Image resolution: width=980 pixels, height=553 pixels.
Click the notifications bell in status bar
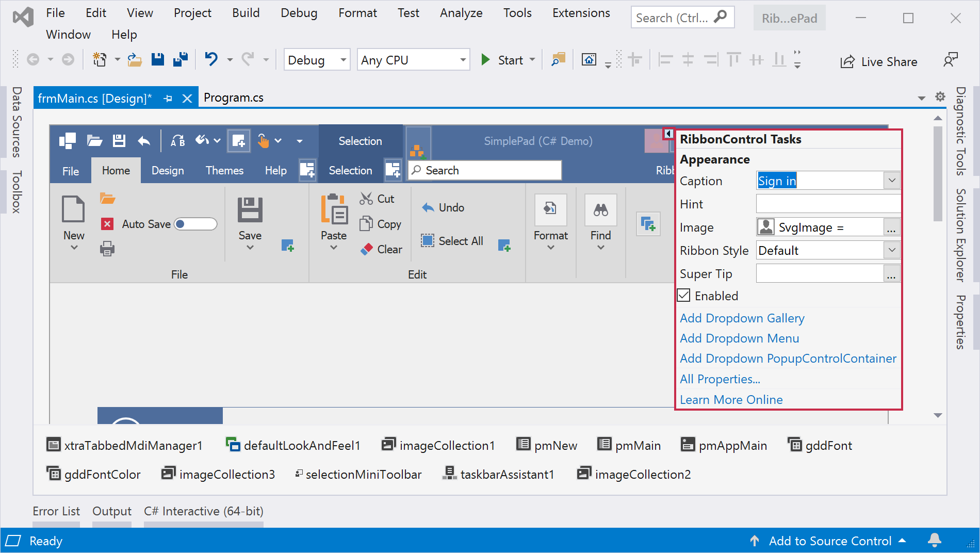coord(934,540)
